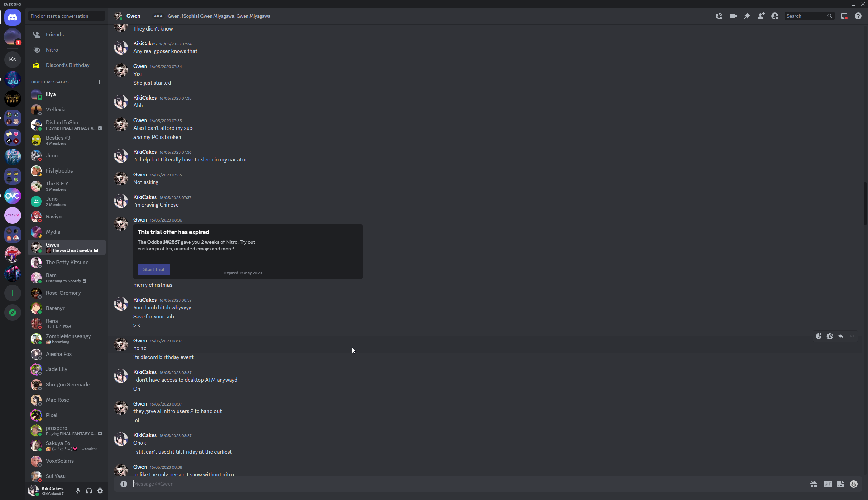Screen dimensions: 868x500
Task: Open the Friends tab
Action: tap(66, 35)
